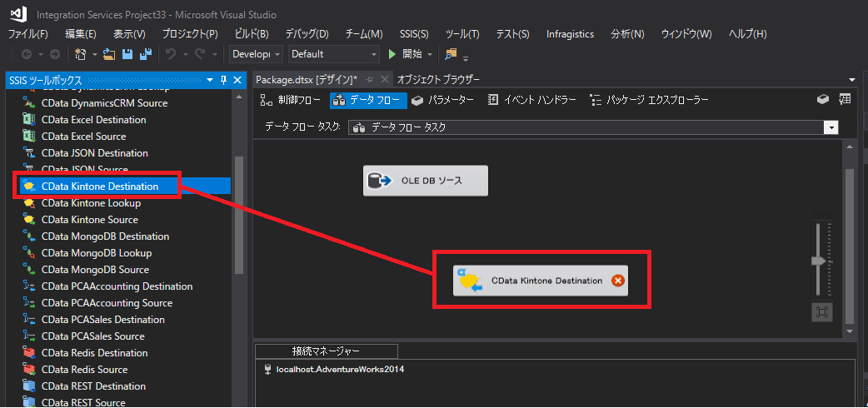Open the デバッグ(D) menu
The image size is (868, 408).
coord(307,34)
